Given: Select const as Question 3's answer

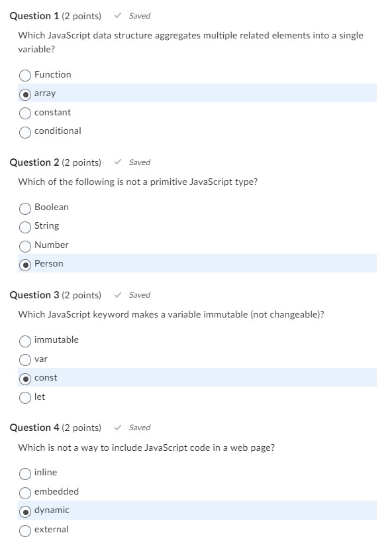Looking at the screenshot, I should 24,378.
